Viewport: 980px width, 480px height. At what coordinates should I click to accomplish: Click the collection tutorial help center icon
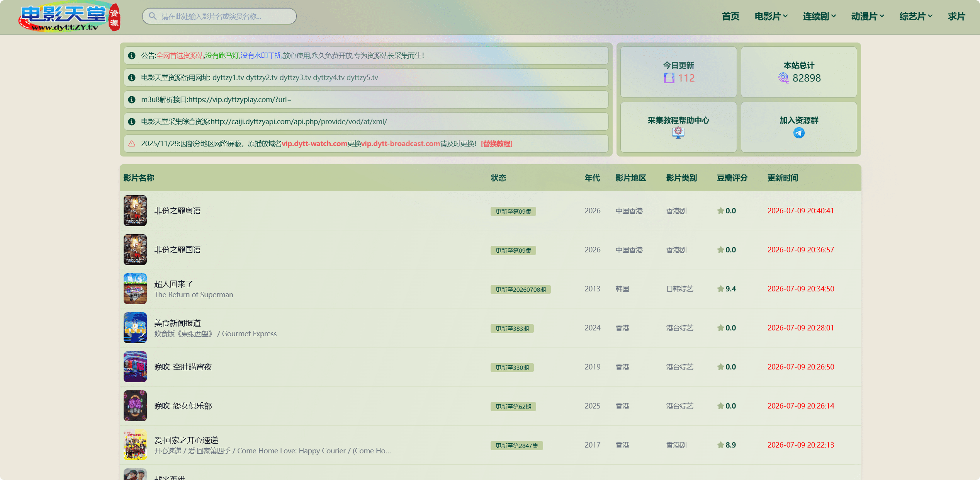tap(678, 133)
